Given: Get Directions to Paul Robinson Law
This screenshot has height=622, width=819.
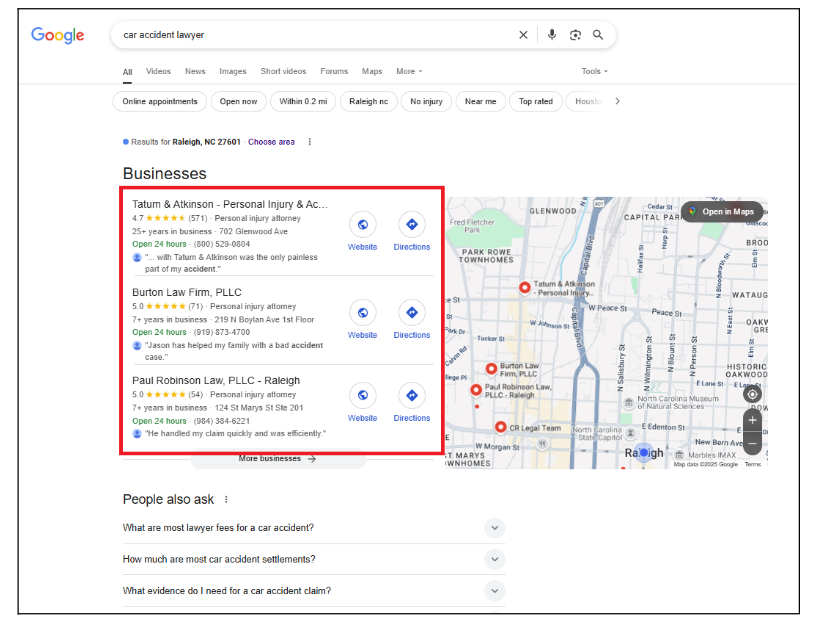Looking at the screenshot, I should 412,395.
